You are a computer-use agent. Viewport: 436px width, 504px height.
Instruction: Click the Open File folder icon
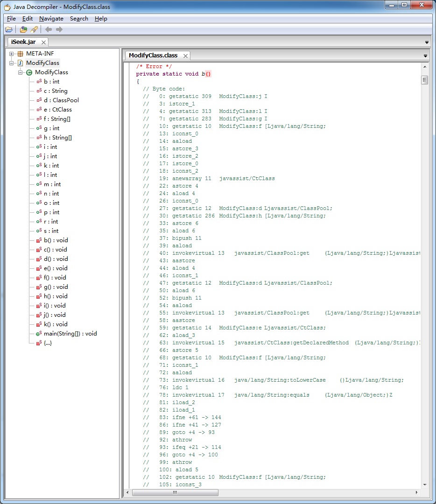[x=9, y=29]
